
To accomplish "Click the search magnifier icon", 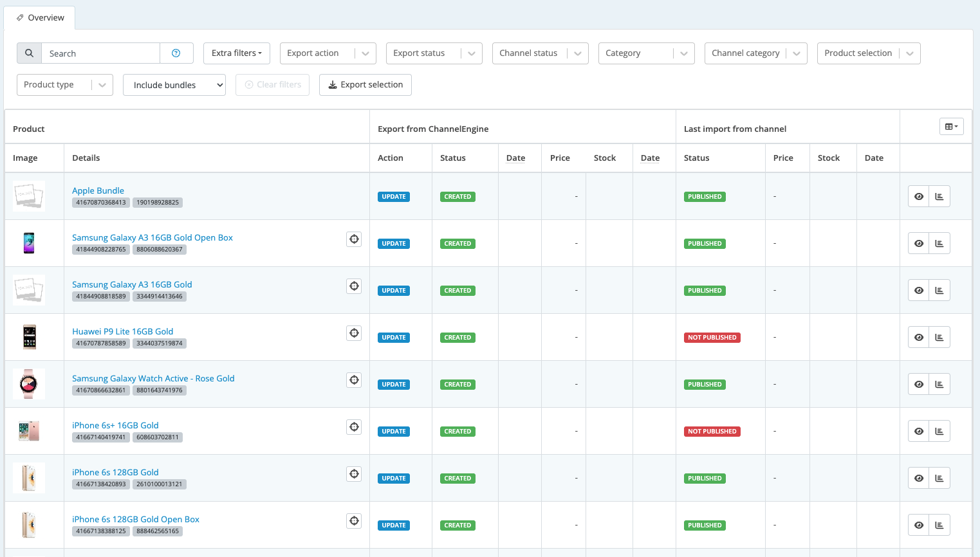I will point(29,53).
